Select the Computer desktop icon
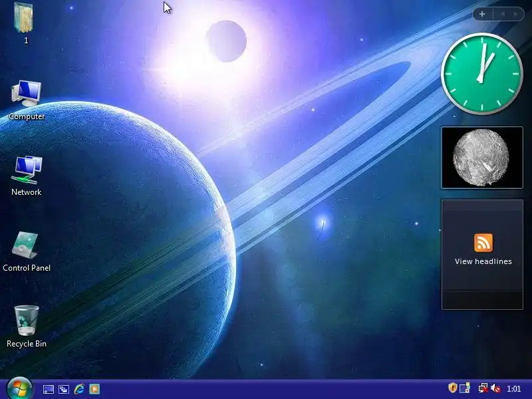Screen dimensions: 532x399 tap(27, 100)
